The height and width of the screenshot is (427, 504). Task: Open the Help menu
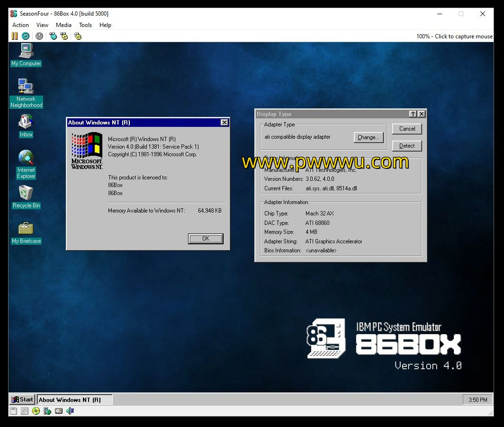tap(105, 25)
